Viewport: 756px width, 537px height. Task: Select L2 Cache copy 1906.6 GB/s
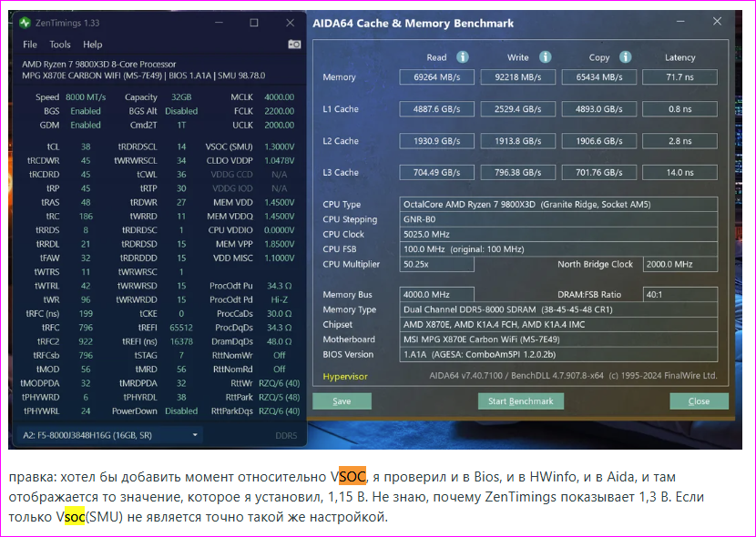coord(598,141)
